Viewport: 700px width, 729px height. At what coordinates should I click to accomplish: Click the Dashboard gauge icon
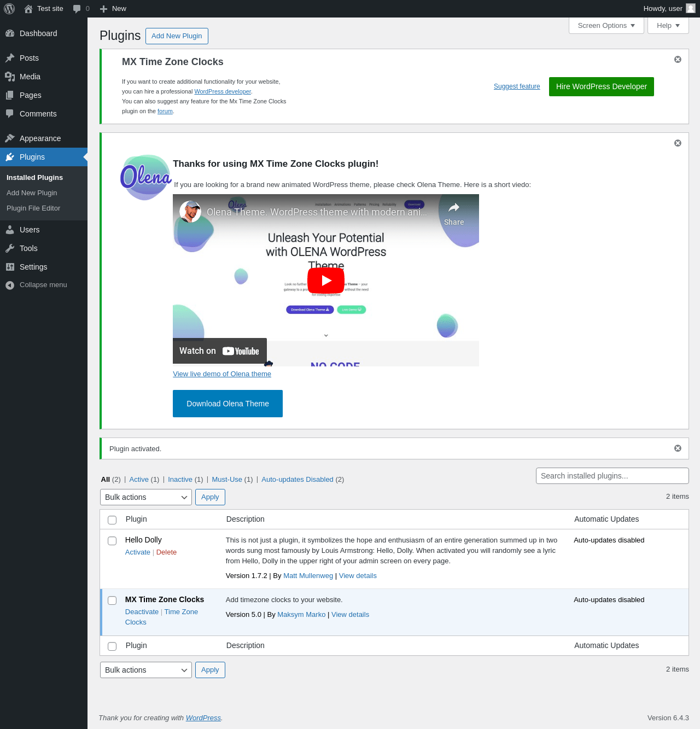pos(10,33)
